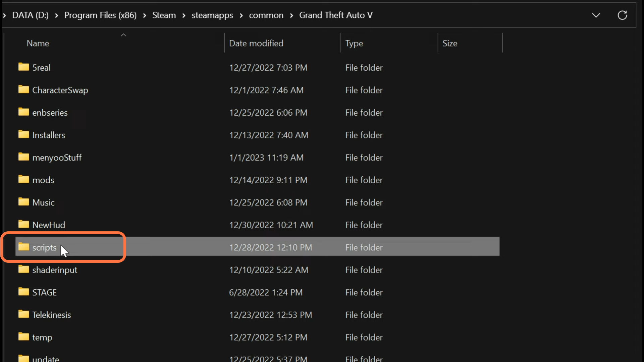Click the Music folder name
Screen dimensions: 644x362
click(43, 202)
